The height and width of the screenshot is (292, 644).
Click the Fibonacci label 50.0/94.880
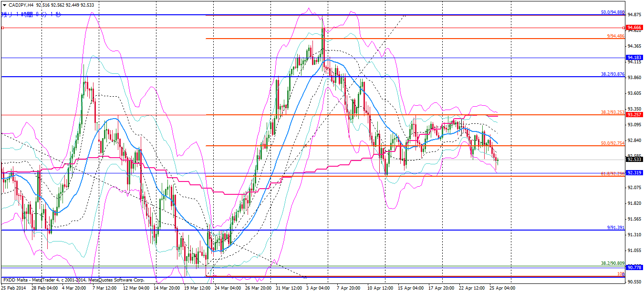pyautogui.click(x=613, y=12)
